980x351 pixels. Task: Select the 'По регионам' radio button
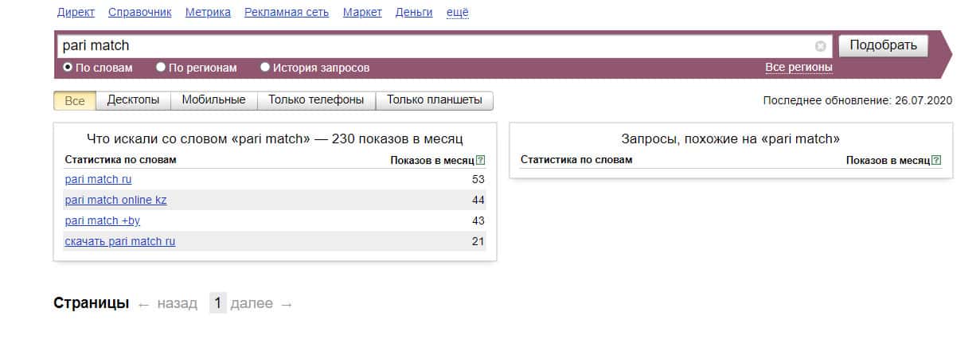pos(161,68)
